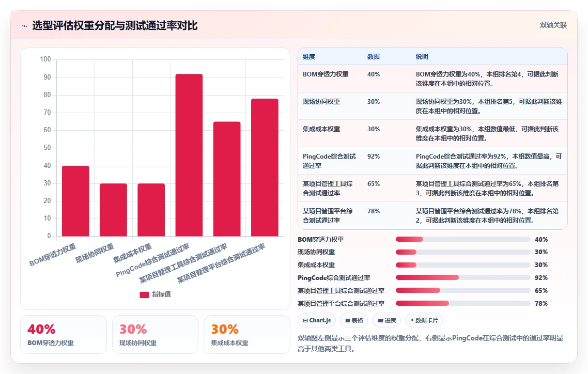
Task: Click the PingCode综合测试通过率 table row name
Action: (329, 161)
